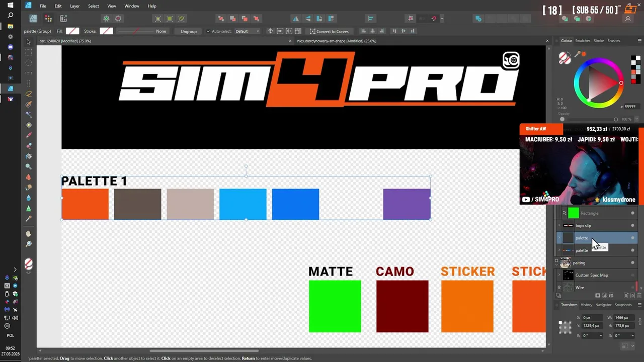Screen dimensions: 644x362
Task: Open the File menu
Action: [43, 6]
